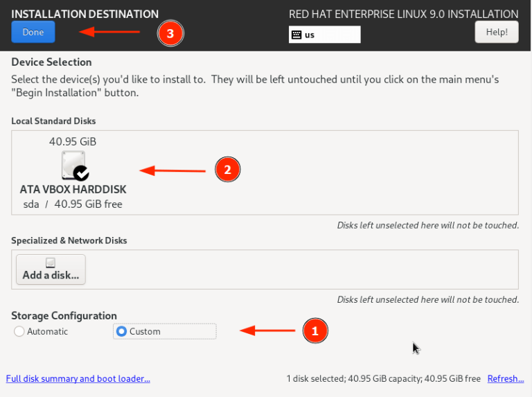Click the red arrow pointing to Done
This screenshot has width=532, height=397.
109,31
